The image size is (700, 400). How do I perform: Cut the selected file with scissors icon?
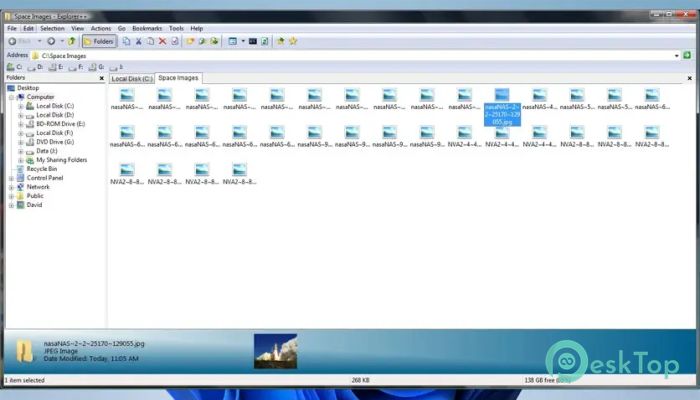(138, 41)
